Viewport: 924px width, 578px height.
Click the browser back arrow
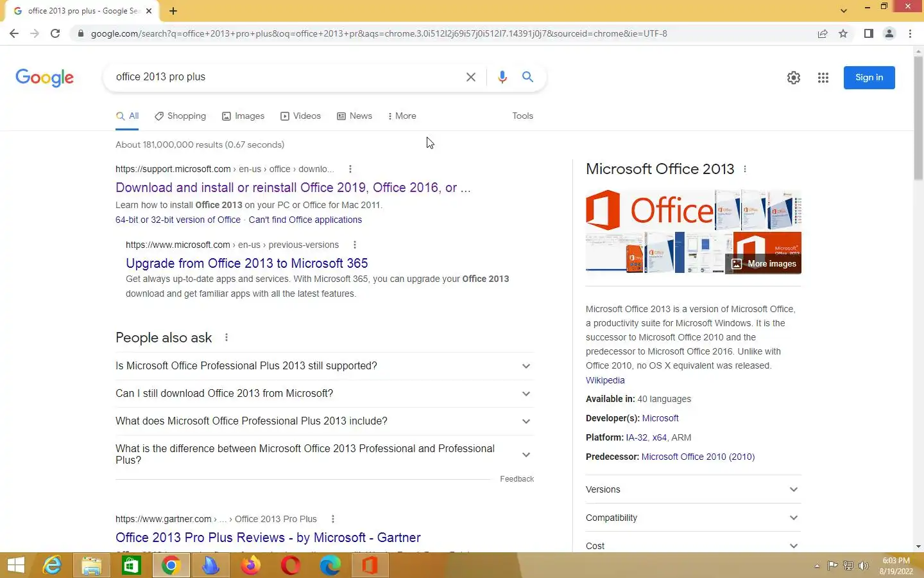point(13,33)
